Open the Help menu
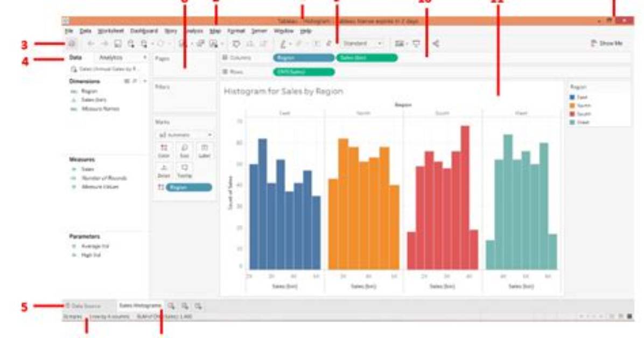Viewport: 644px width, 338px height. [x=305, y=31]
